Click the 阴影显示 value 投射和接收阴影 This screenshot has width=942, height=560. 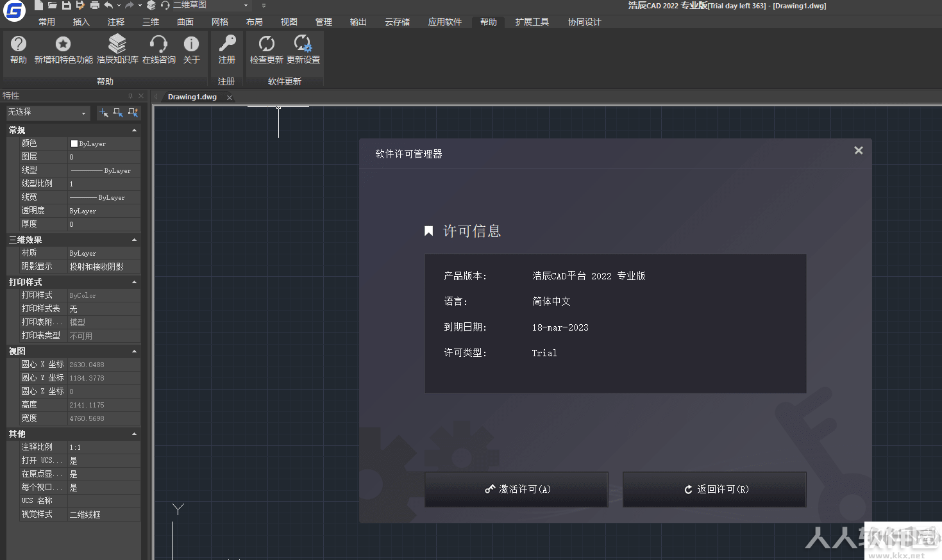(104, 267)
